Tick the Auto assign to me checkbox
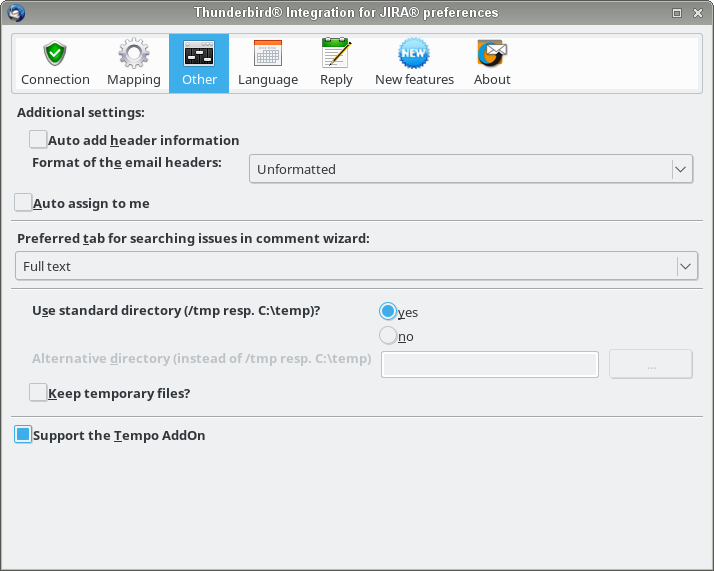This screenshot has width=714, height=571. [23, 203]
